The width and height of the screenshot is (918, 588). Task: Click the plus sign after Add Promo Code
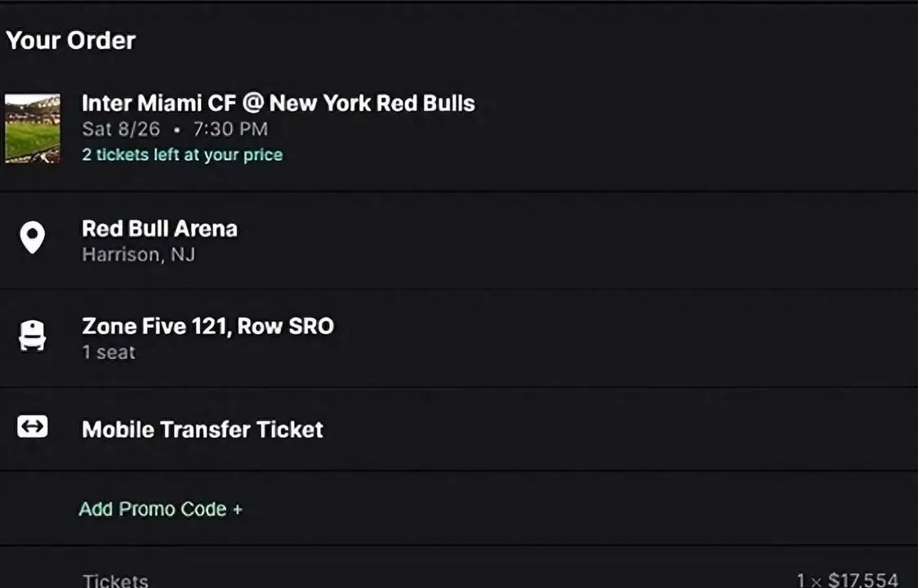point(238,510)
